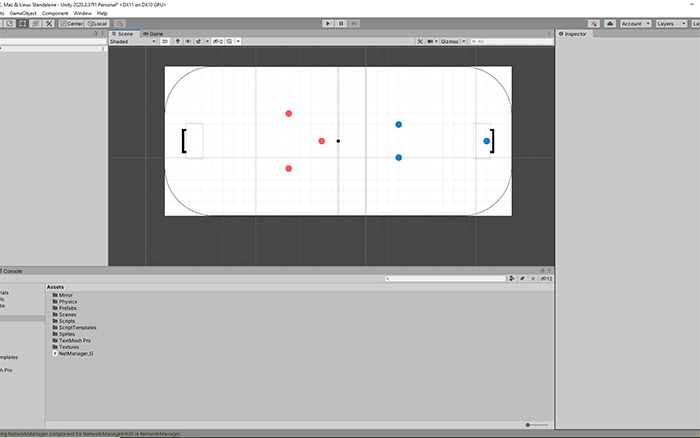Open the custom editor tools icon
This screenshot has height=438, width=700.
49,24
